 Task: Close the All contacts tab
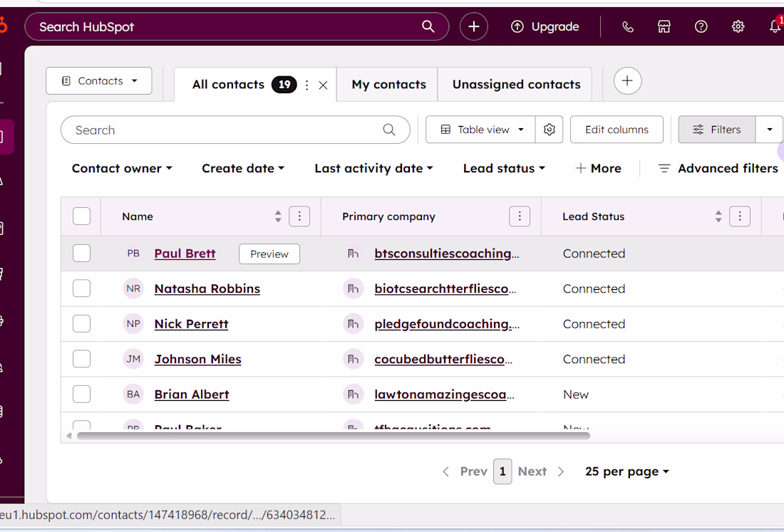pyautogui.click(x=323, y=85)
